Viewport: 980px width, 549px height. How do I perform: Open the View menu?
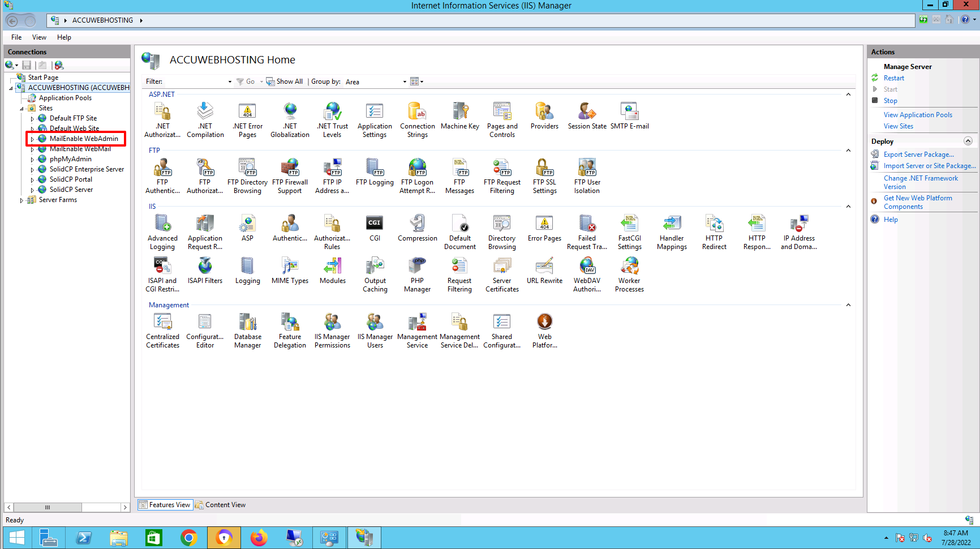pos(39,37)
